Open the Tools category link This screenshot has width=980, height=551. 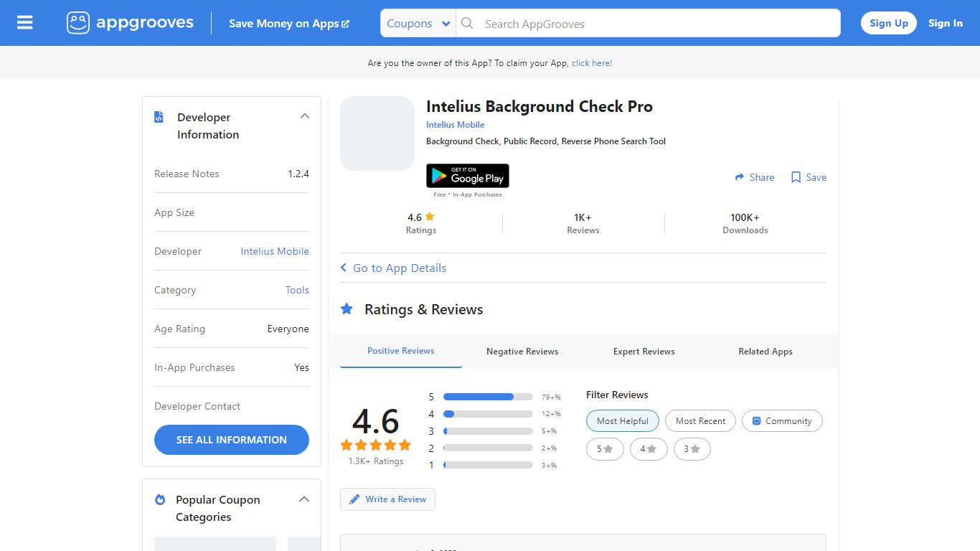click(x=297, y=290)
